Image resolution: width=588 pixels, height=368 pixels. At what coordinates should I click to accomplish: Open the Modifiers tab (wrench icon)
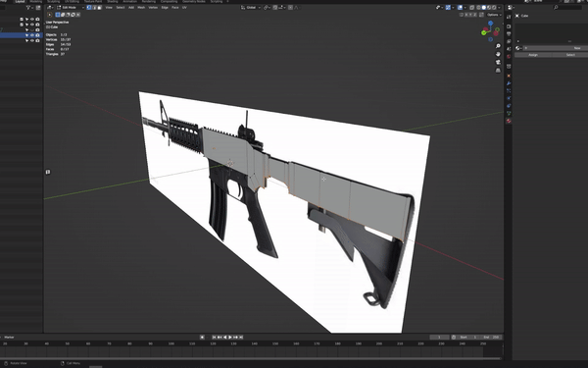[x=509, y=83]
